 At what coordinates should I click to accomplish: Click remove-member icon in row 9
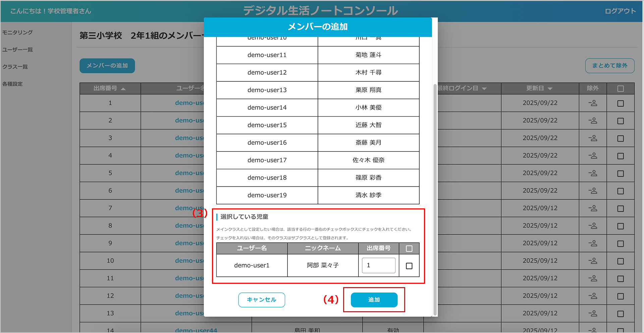(x=593, y=243)
